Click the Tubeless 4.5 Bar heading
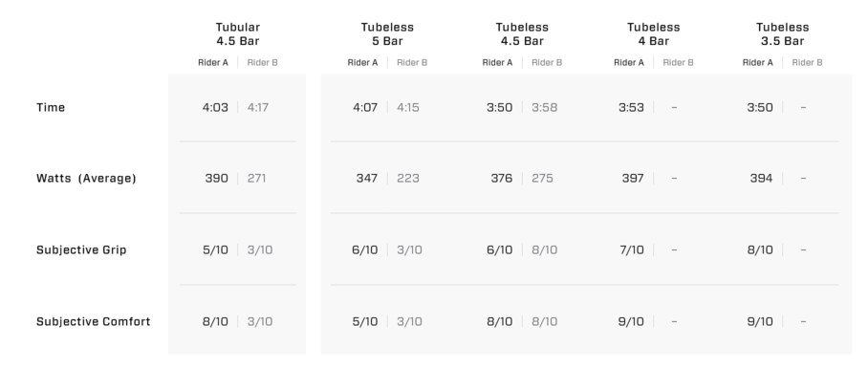The width and height of the screenshot is (868, 368). (x=521, y=33)
